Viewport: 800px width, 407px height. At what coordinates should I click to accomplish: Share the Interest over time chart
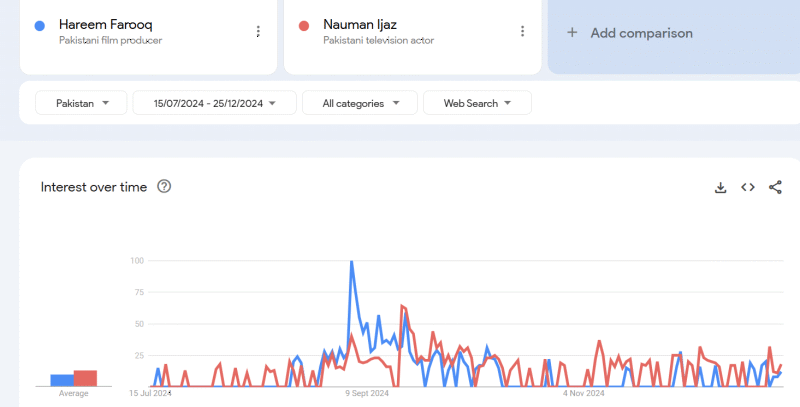pos(775,187)
